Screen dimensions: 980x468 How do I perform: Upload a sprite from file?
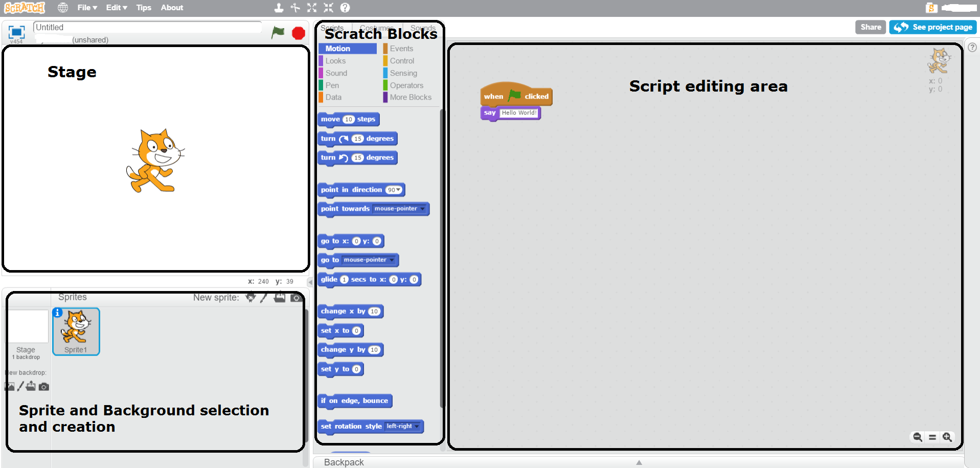coord(280,297)
